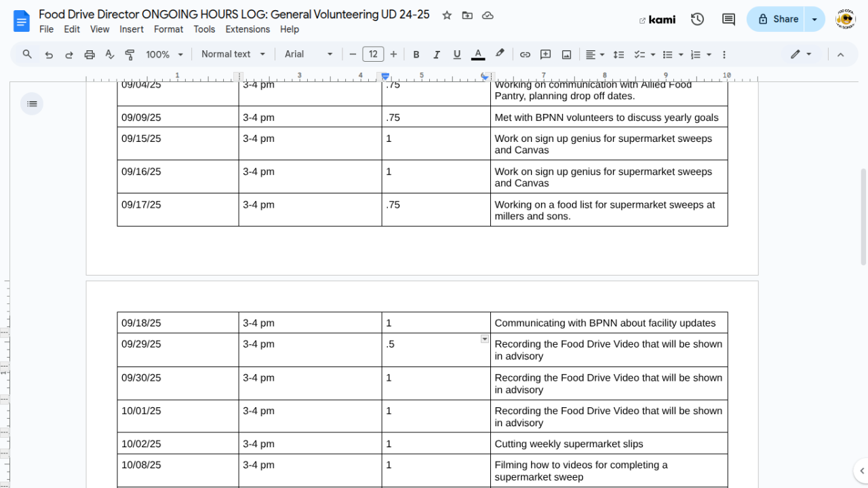
Task: Click the document title to rename
Action: pyautogui.click(x=234, y=14)
